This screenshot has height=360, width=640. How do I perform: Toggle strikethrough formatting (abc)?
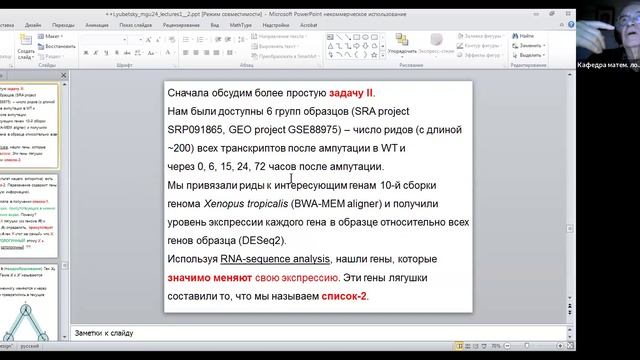click(127, 53)
